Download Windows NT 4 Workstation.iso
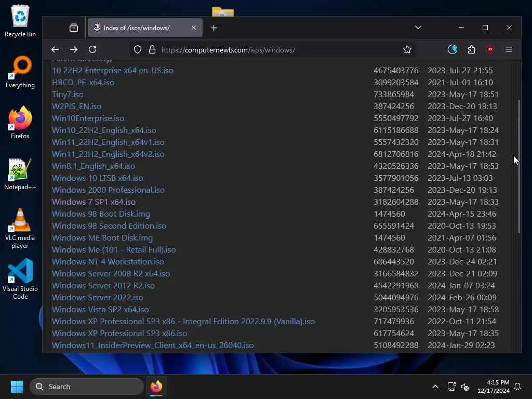 pyautogui.click(x=108, y=262)
